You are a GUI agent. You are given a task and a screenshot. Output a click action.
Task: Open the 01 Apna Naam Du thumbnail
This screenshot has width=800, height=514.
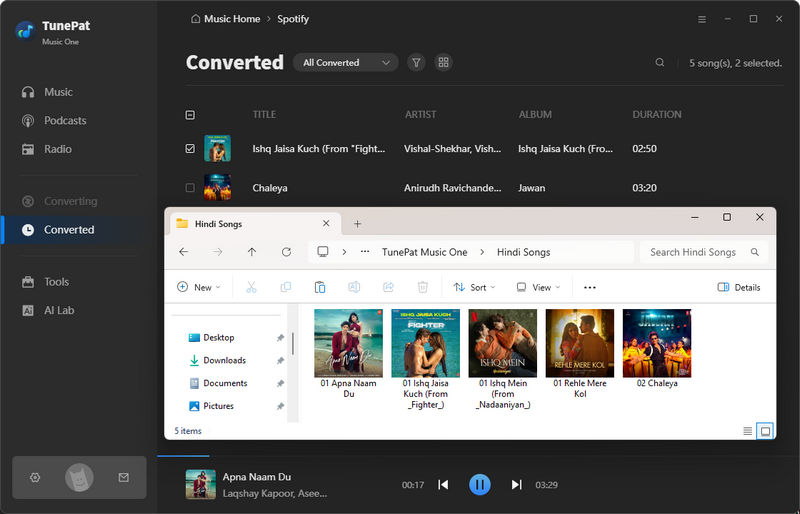(348, 343)
